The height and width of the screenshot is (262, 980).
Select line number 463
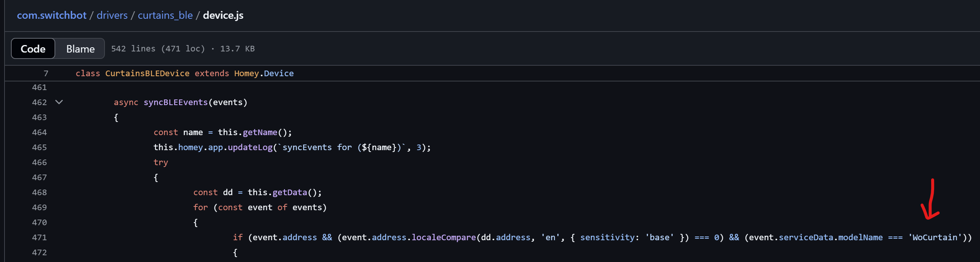[39, 117]
